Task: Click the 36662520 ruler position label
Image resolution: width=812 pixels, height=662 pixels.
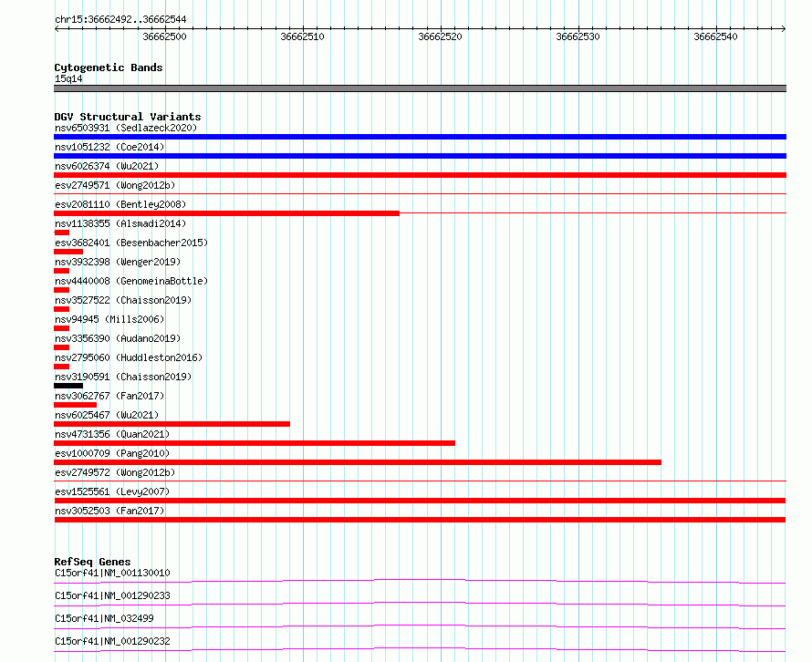Action: [440, 36]
